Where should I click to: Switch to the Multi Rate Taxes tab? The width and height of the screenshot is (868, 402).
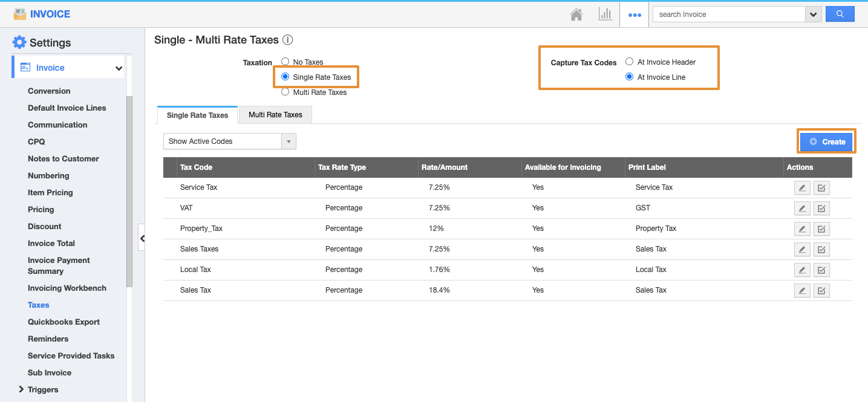tap(275, 115)
